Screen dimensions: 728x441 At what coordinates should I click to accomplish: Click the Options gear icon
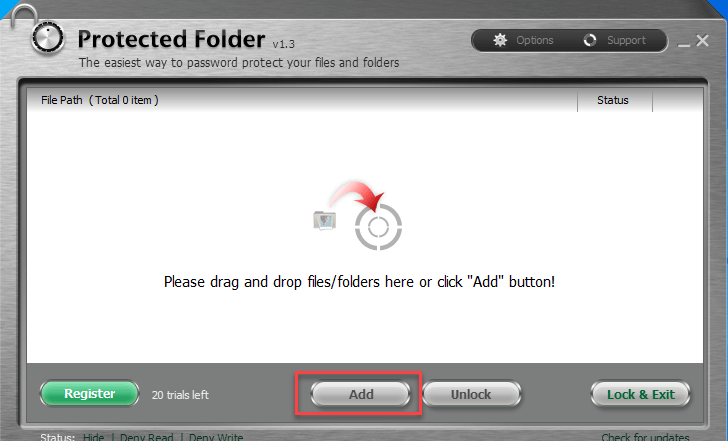click(x=500, y=40)
